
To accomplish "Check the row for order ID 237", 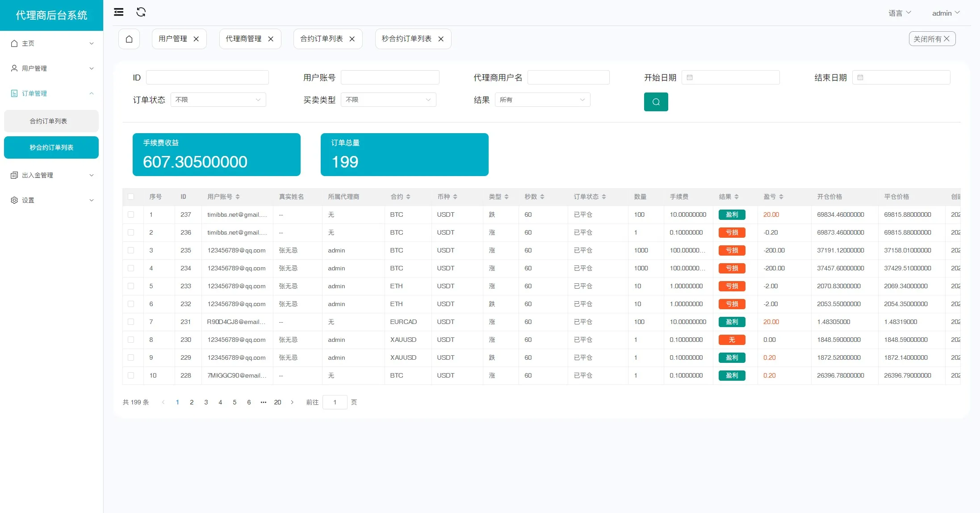I will click(131, 214).
